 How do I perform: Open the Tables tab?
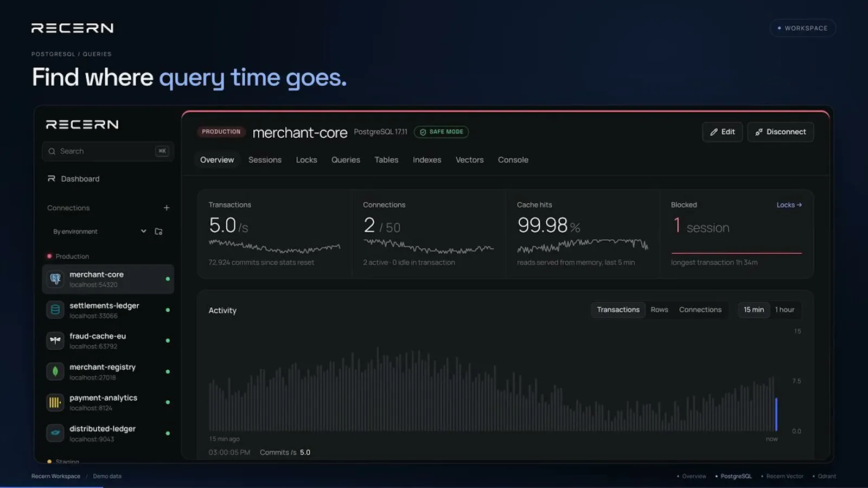point(386,160)
